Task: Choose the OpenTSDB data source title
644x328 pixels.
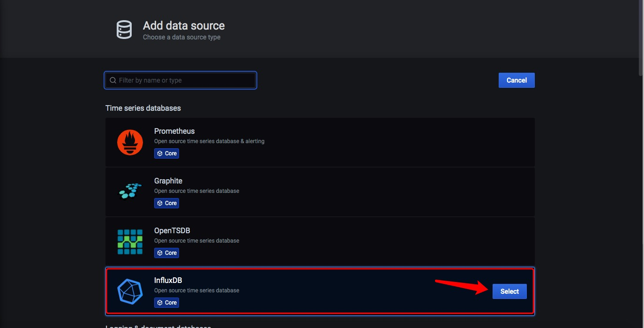Action: point(172,230)
